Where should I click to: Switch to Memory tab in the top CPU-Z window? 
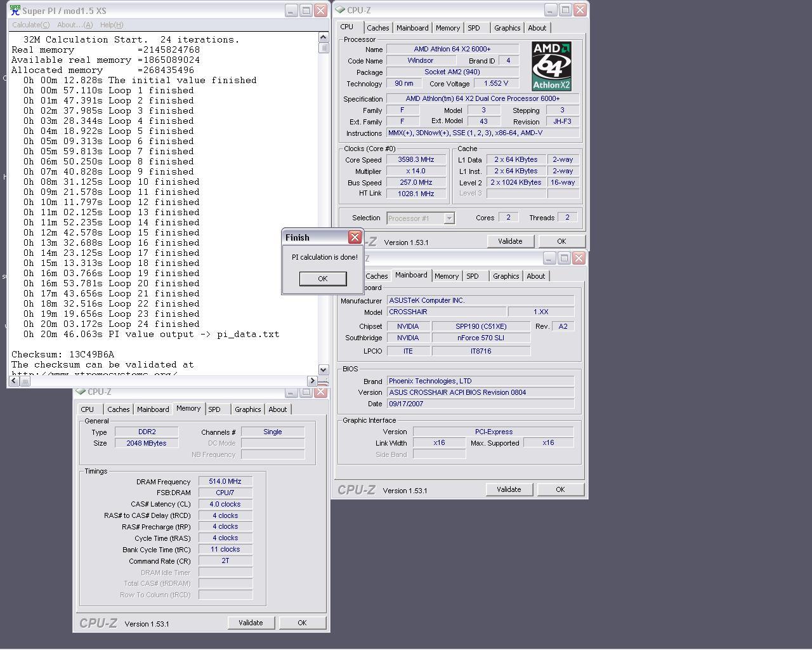pos(447,28)
